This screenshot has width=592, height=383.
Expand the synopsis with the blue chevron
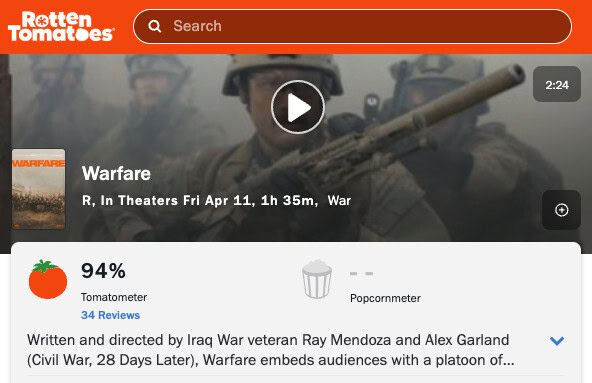click(557, 341)
